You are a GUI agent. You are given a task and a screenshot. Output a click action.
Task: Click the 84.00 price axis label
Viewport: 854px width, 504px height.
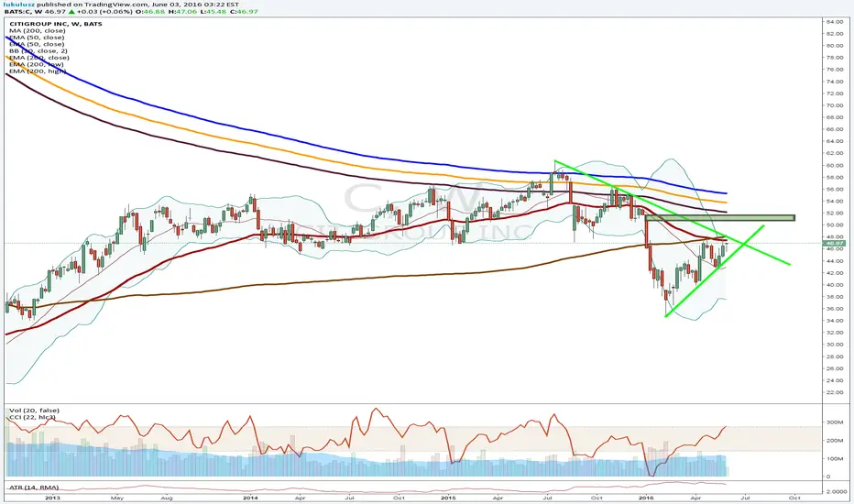835,22
